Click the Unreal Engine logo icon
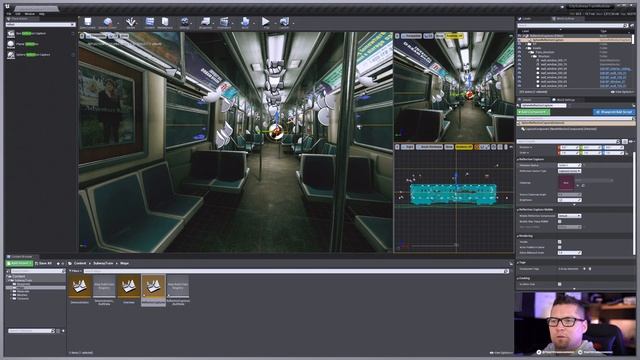Image resolution: width=640 pixels, height=360 pixels. pos(7,7)
